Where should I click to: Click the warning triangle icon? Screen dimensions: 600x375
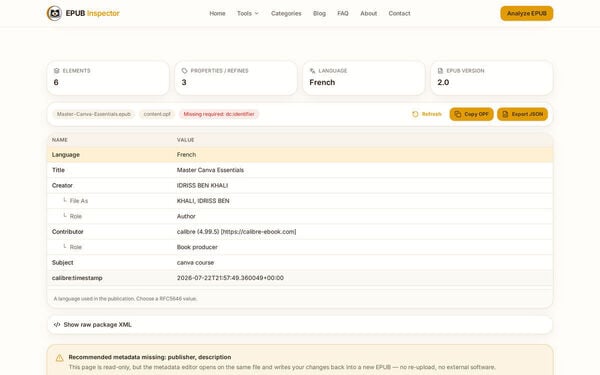tap(59, 358)
